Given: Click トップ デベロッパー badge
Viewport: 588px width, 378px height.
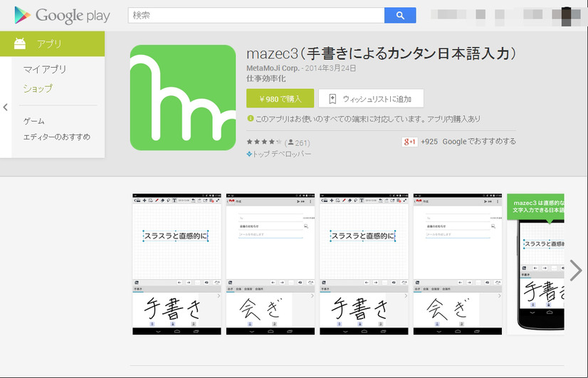Looking at the screenshot, I should click(x=278, y=154).
